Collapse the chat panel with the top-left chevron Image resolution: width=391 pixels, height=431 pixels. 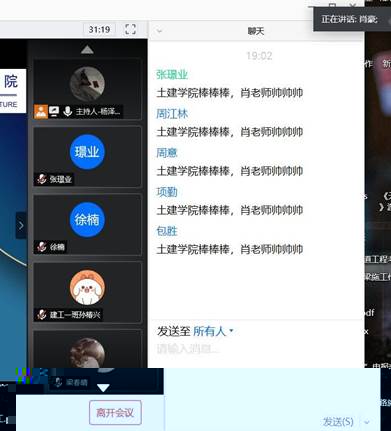coord(159,31)
